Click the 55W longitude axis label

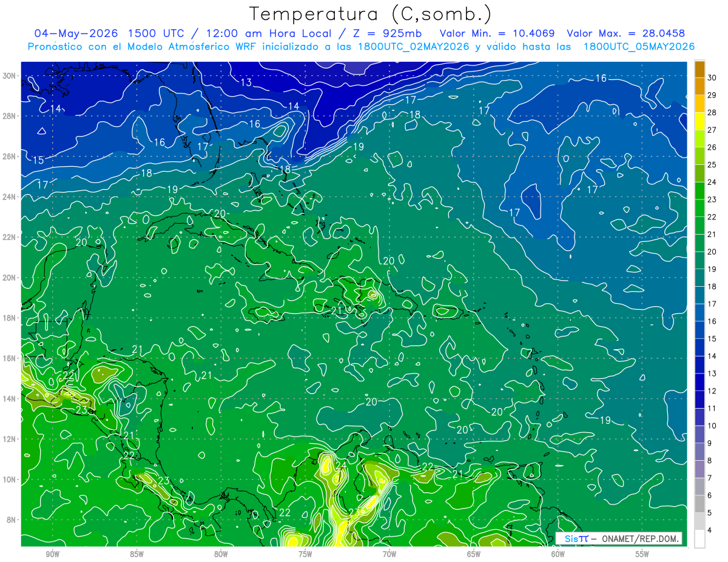(x=642, y=554)
